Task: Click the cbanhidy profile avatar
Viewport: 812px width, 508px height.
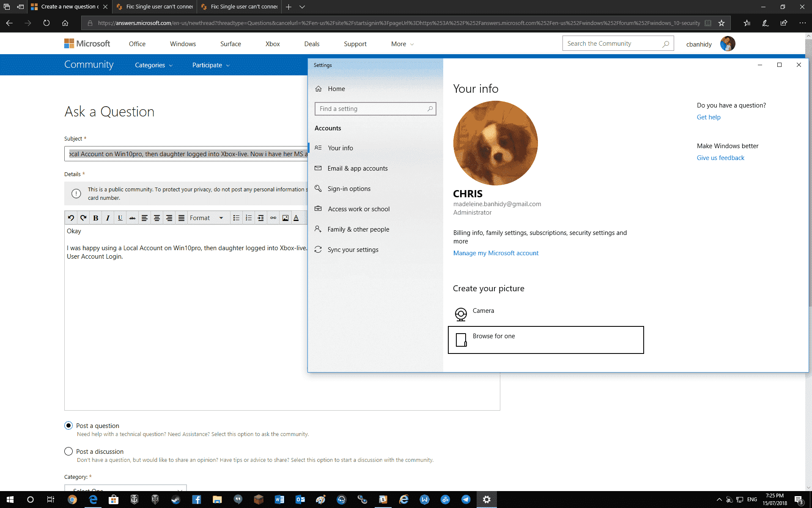Action: [x=727, y=44]
